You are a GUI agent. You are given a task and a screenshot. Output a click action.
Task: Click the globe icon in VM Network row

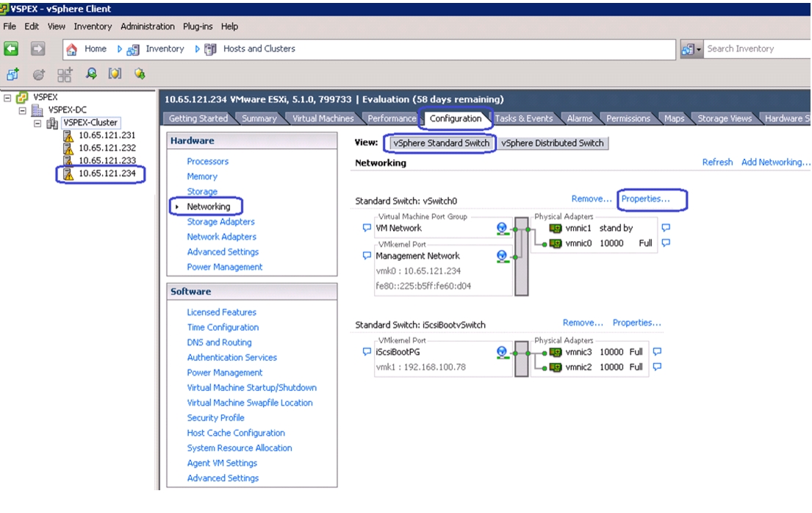tap(502, 228)
